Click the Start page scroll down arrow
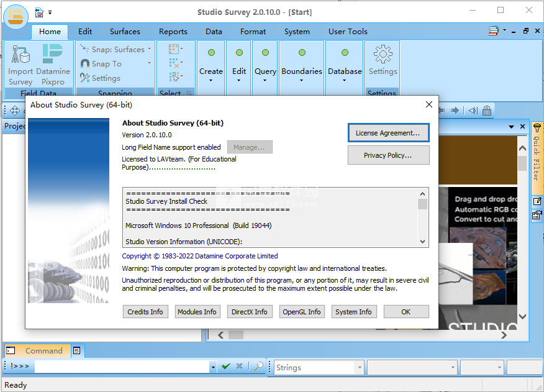 522,316
